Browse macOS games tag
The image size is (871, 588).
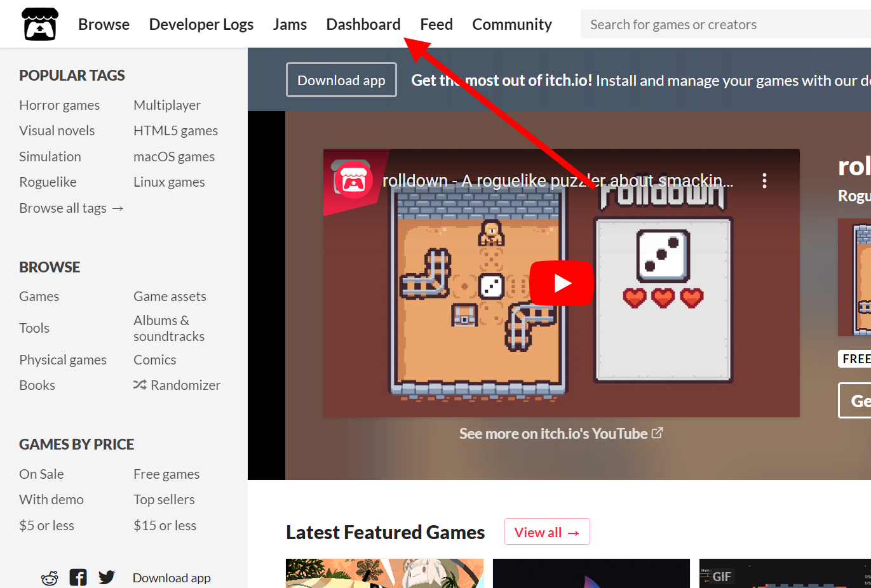tap(174, 156)
